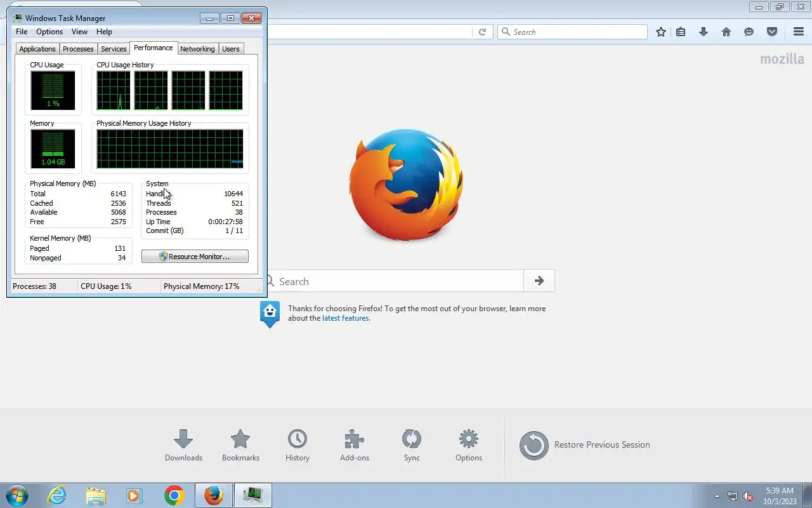Image resolution: width=812 pixels, height=508 pixels.
Task: Reload the page with the refresh icon
Action: (x=482, y=32)
